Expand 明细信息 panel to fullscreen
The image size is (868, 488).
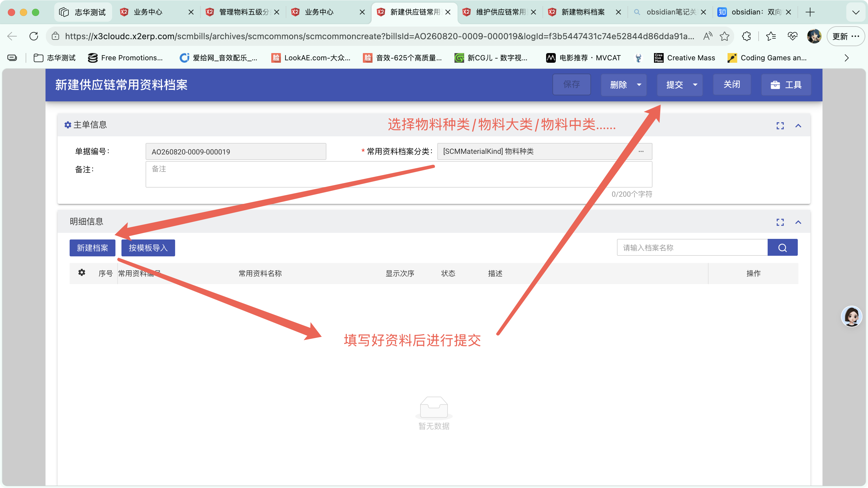point(780,222)
